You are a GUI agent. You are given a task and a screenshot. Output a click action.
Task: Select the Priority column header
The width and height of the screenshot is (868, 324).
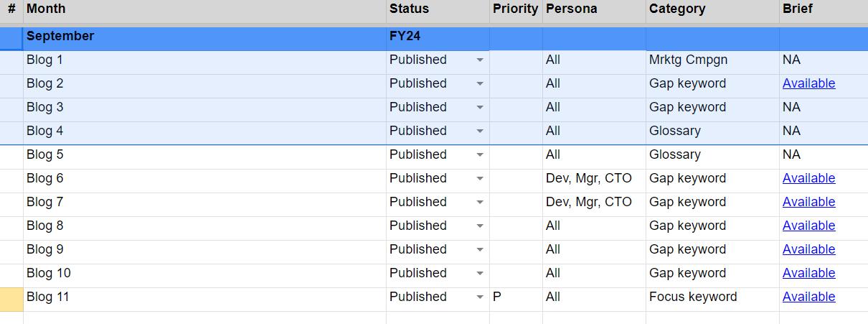[516, 11]
